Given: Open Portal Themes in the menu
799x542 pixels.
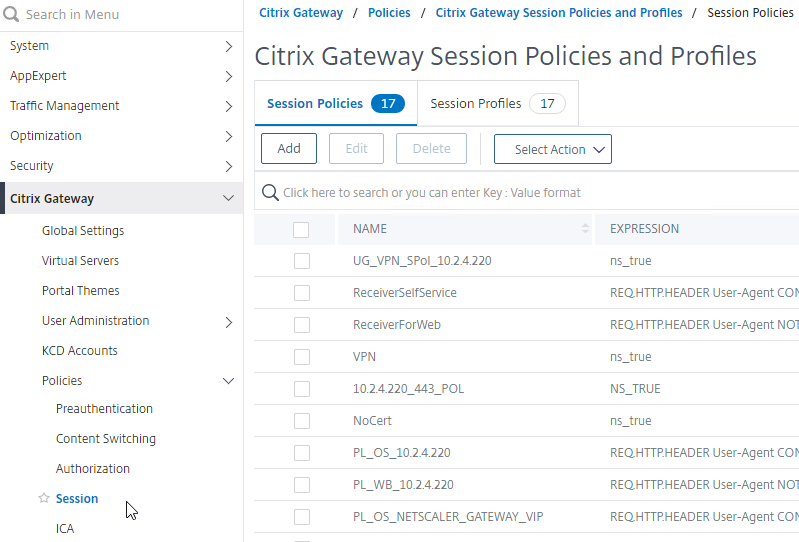Looking at the screenshot, I should coord(81,291).
